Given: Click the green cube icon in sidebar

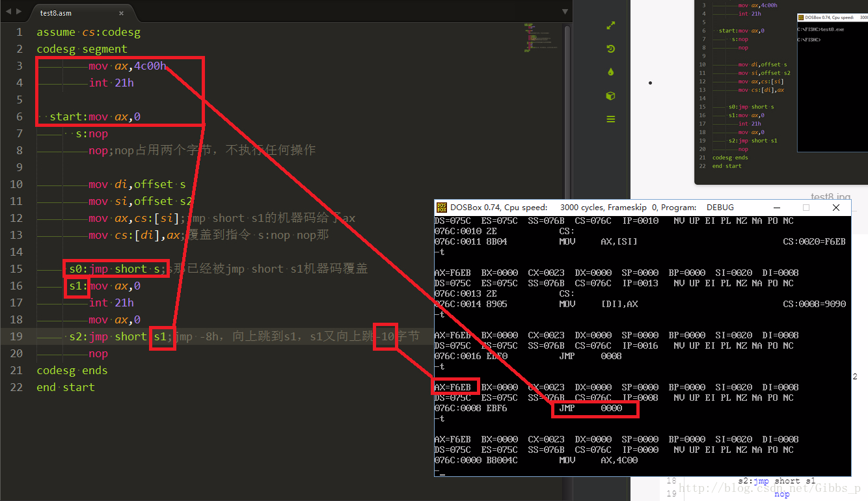Looking at the screenshot, I should [x=610, y=96].
